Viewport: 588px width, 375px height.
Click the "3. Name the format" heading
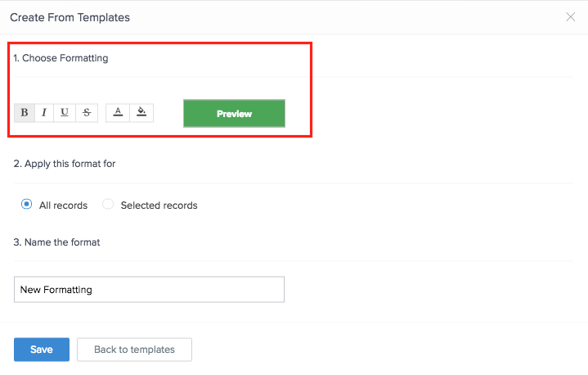[x=56, y=242]
